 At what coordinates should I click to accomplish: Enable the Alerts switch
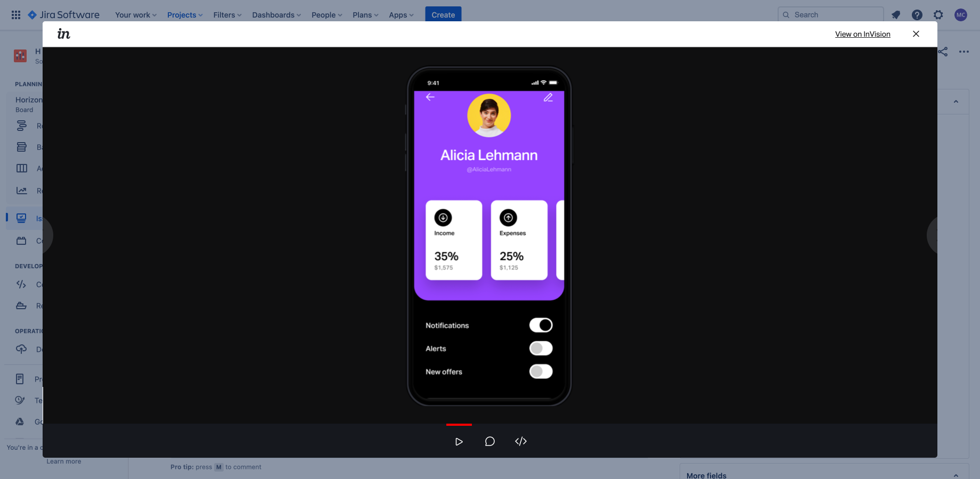click(x=541, y=349)
